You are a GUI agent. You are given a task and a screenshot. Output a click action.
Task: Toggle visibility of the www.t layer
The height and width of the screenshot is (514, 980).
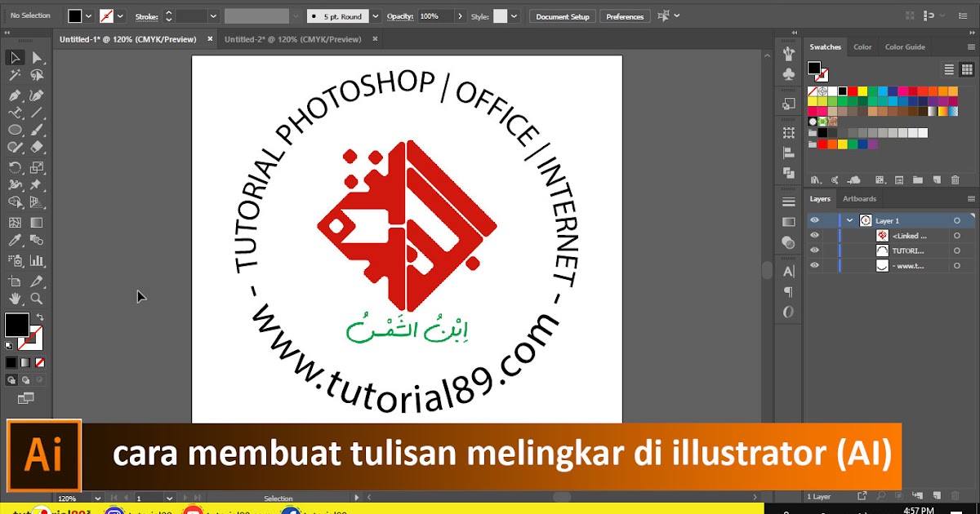coord(814,265)
